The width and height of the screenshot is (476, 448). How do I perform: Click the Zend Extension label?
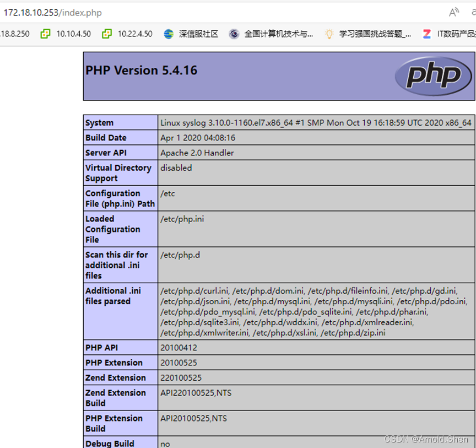[115, 377]
